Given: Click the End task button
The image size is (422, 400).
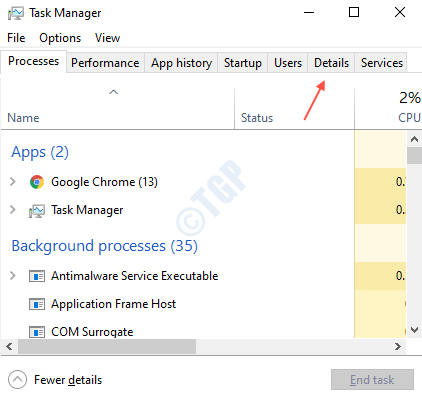Looking at the screenshot, I should 372,380.
